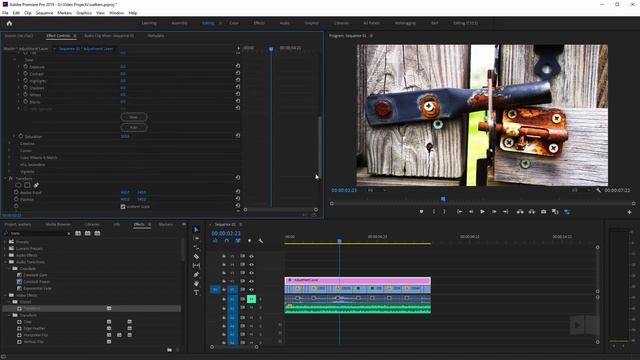The height and width of the screenshot is (360, 640).
Task: Expand the Curves section
Action: [9, 151]
